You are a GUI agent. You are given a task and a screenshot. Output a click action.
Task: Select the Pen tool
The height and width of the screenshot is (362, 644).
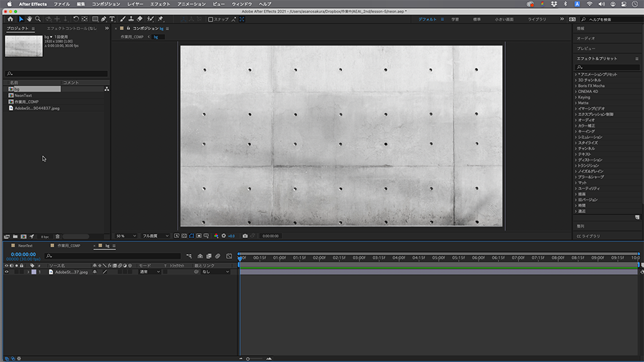point(103,19)
